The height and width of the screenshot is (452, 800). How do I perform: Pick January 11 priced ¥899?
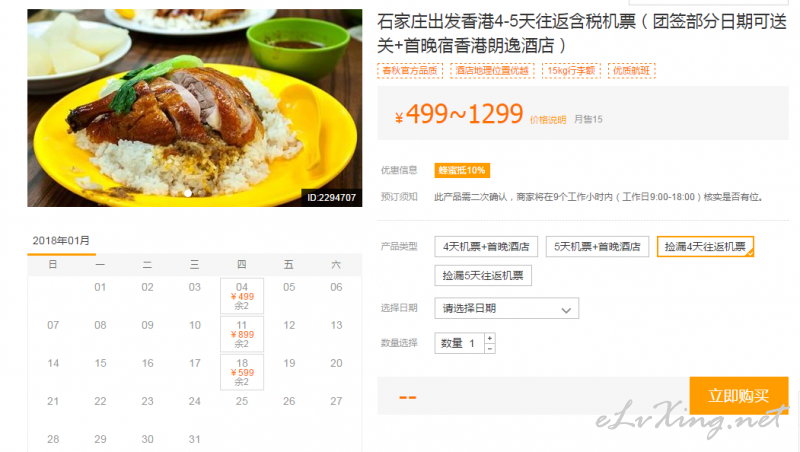click(242, 334)
